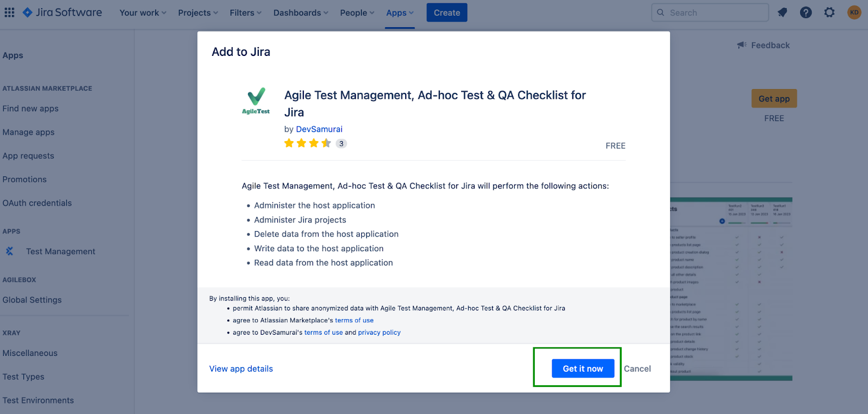Open Test Management in sidebar
The height and width of the screenshot is (414, 868).
tap(61, 251)
